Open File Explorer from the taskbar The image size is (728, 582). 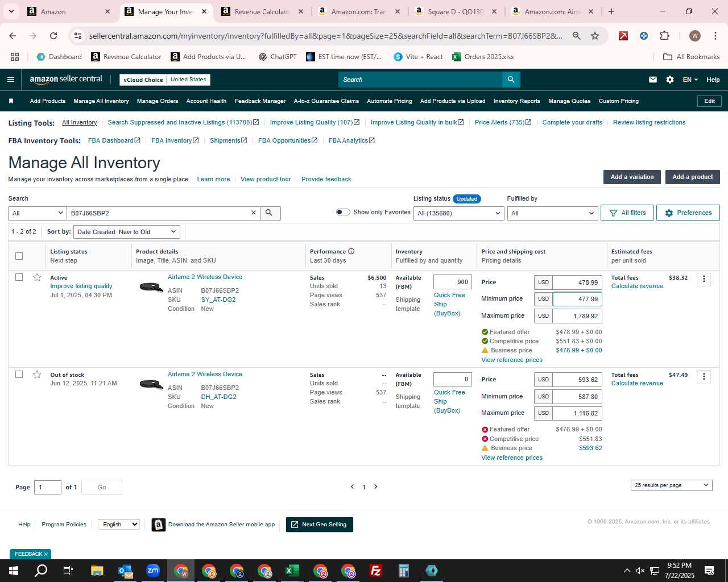tap(97, 571)
